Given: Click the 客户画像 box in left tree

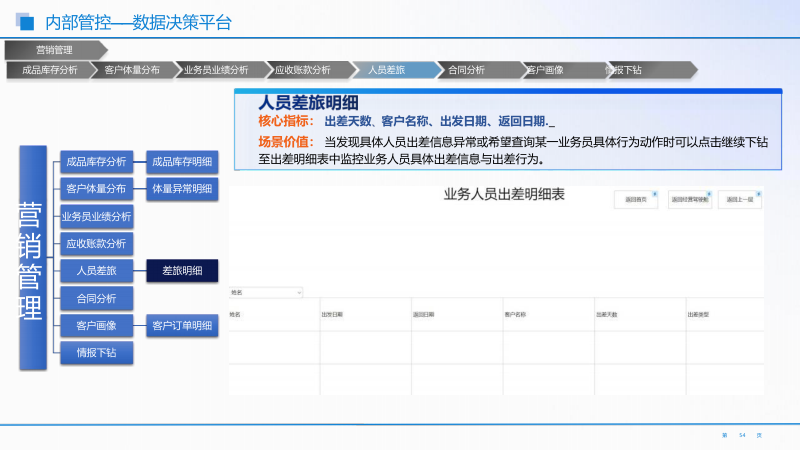Looking at the screenshot, I should (96, 325).
